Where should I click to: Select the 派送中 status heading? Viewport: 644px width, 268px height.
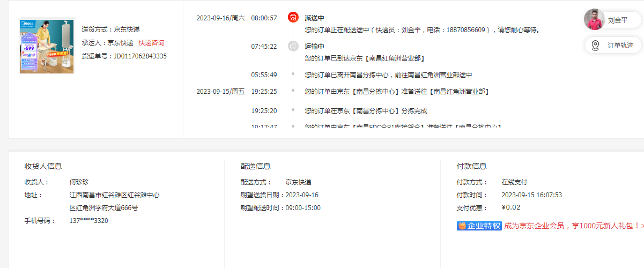[x=314, y=18]
